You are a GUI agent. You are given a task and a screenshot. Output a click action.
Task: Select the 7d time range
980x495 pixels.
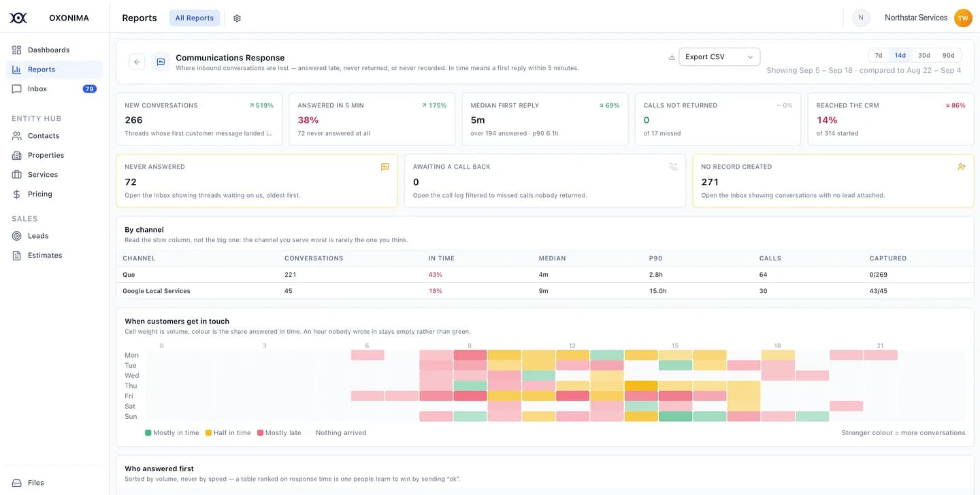point(879,56)
